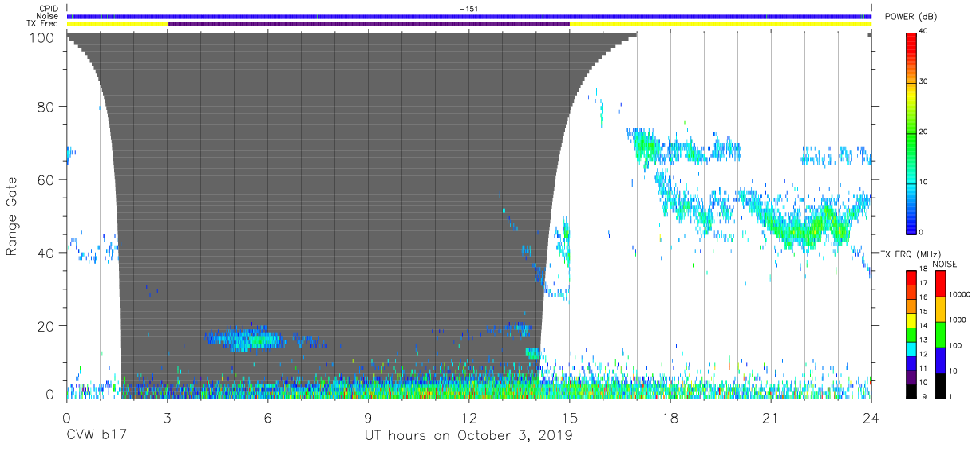
Task: Click x-axis tick label 24
Action: point(871,417)
